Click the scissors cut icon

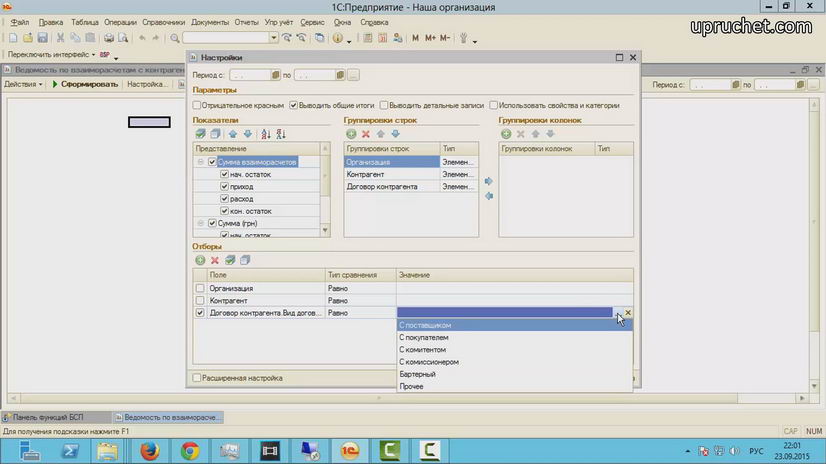[61, 38]
